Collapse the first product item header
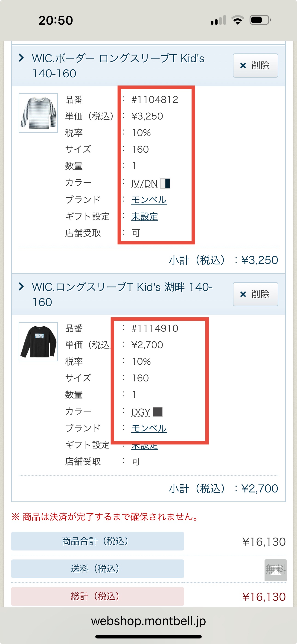This screenshot has height=644, width=297. [x=23, y=59]
